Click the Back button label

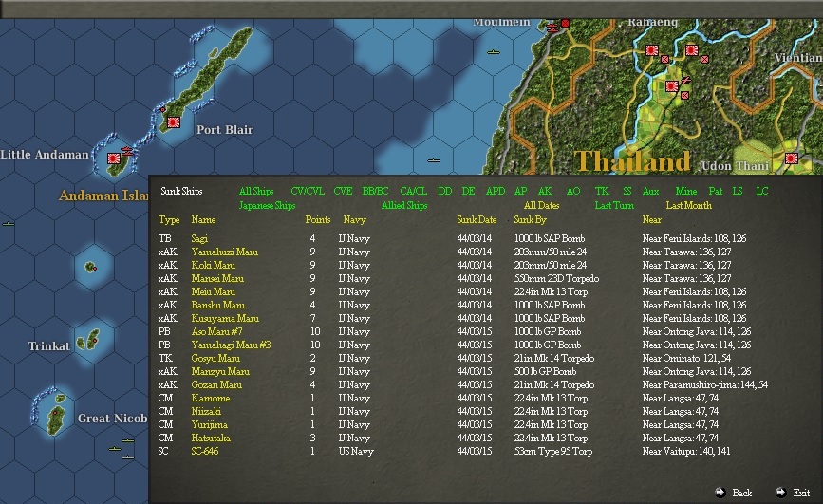pos(741,493)
